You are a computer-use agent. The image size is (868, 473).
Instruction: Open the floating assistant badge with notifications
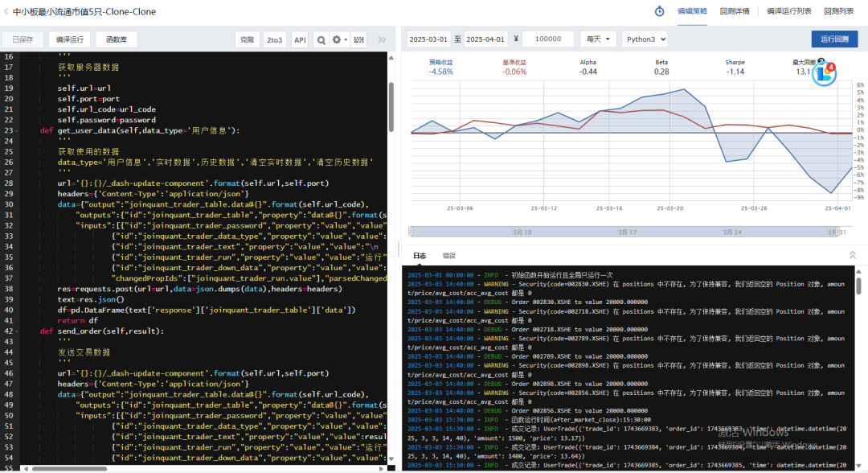[825, 74]
